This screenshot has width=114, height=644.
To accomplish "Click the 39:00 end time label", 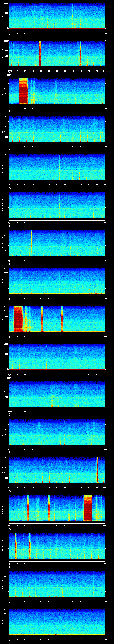I will (x=105, y=639).
